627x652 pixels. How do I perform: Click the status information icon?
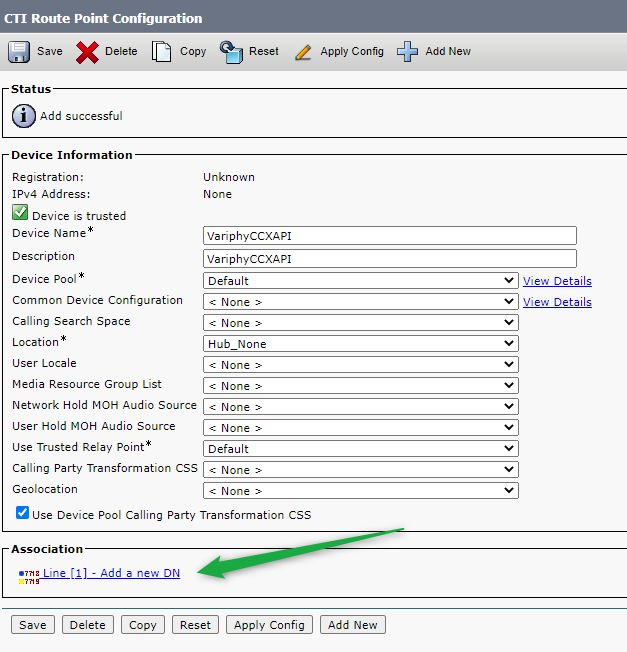24,116
